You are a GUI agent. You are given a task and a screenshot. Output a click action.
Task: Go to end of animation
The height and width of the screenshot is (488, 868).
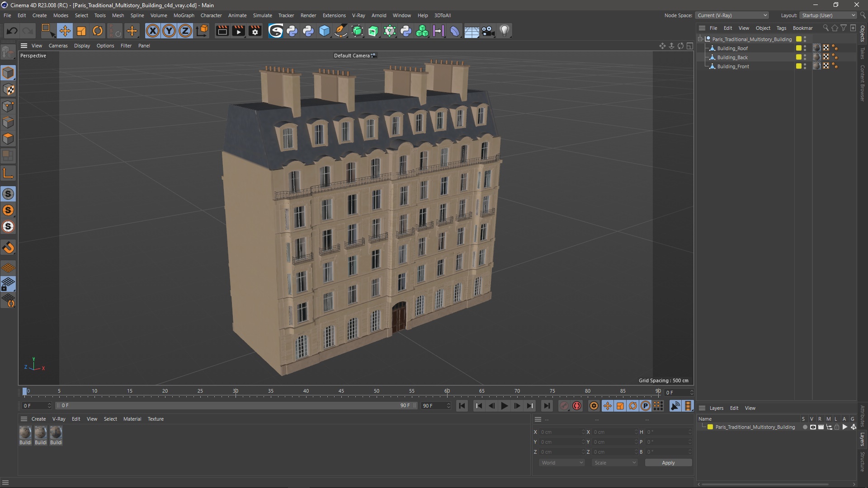tap(547, 406)
